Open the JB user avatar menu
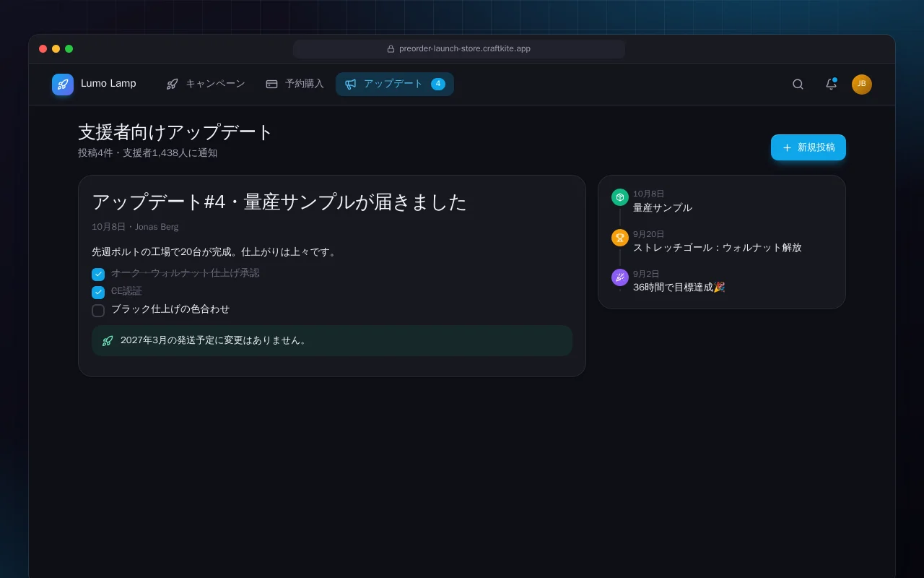 click(862, 85)
